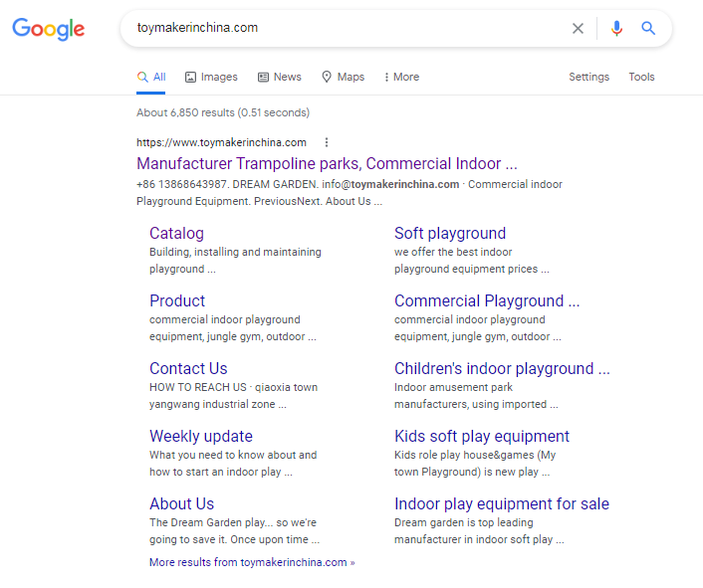Select the All tab
This screenshot has height=588, width=703.
pos(151,77)
